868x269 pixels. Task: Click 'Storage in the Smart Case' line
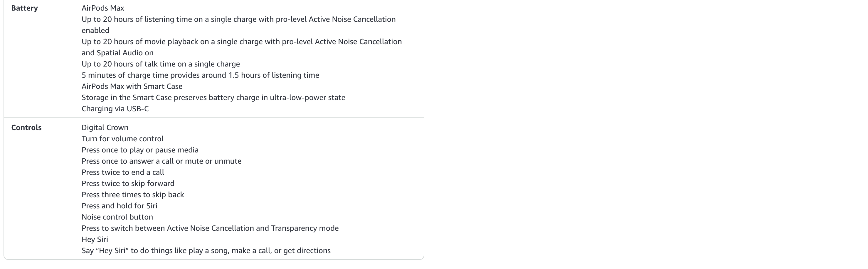(213, 97)
